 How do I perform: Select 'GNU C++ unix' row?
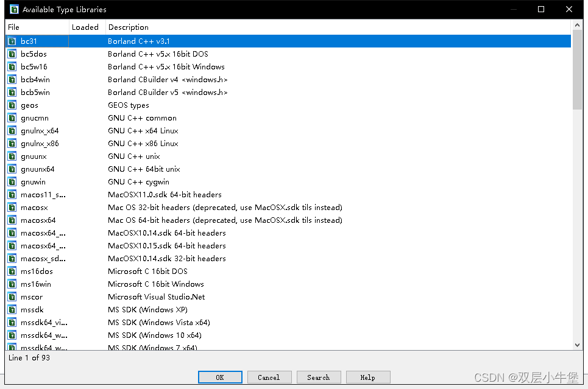pos(288,156)
